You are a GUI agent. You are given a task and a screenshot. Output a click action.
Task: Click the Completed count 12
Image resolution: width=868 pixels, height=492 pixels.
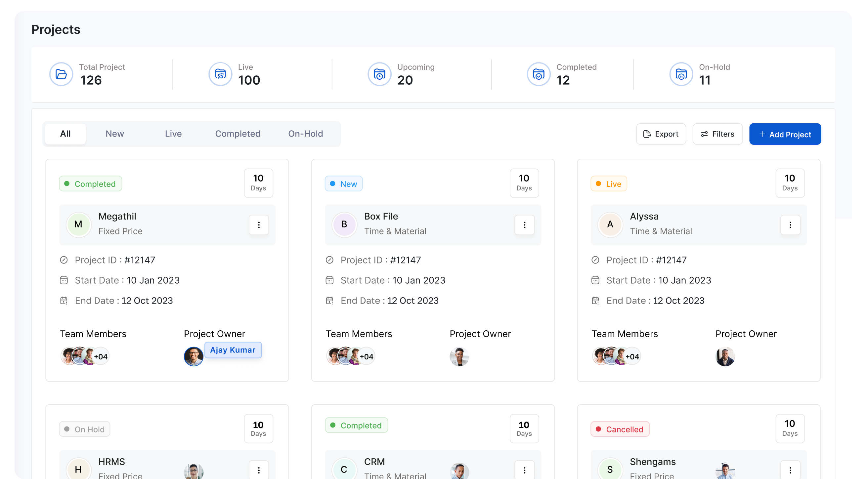(x=563, y=80)
